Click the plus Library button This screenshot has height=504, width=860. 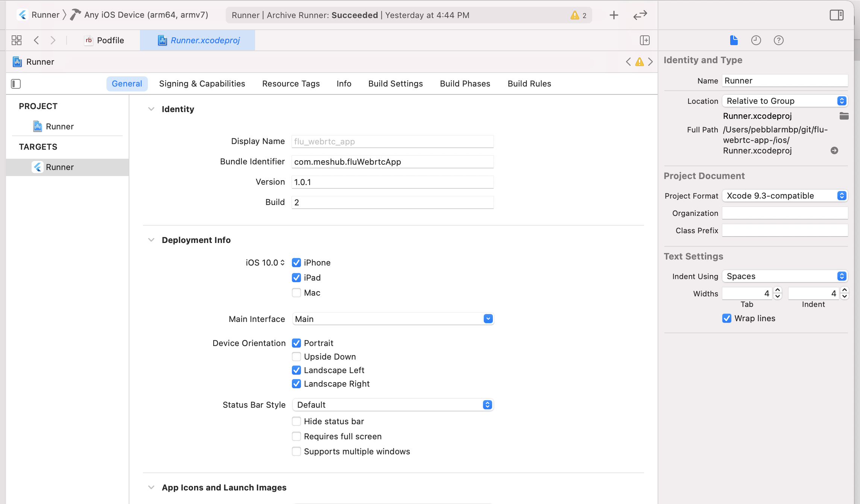point(614,15)
